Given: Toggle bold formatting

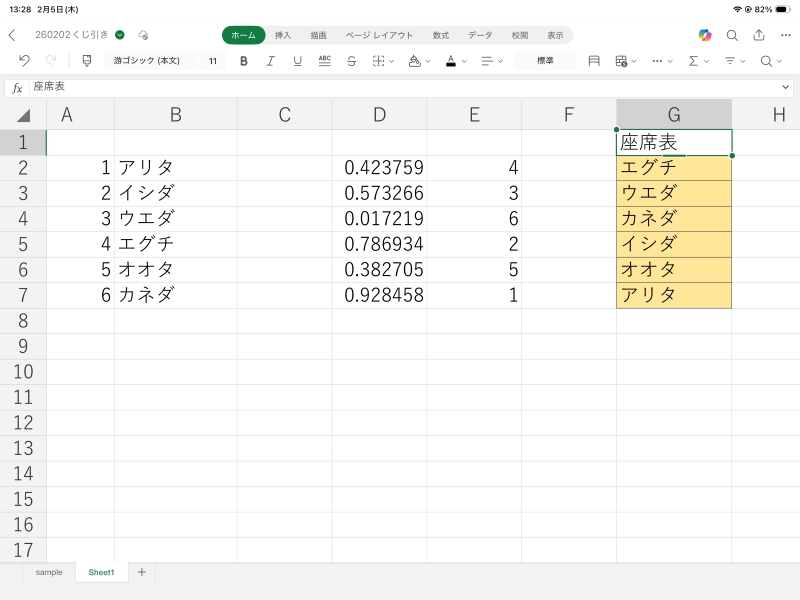Looking at the screenshot, I should coord(244,61).
